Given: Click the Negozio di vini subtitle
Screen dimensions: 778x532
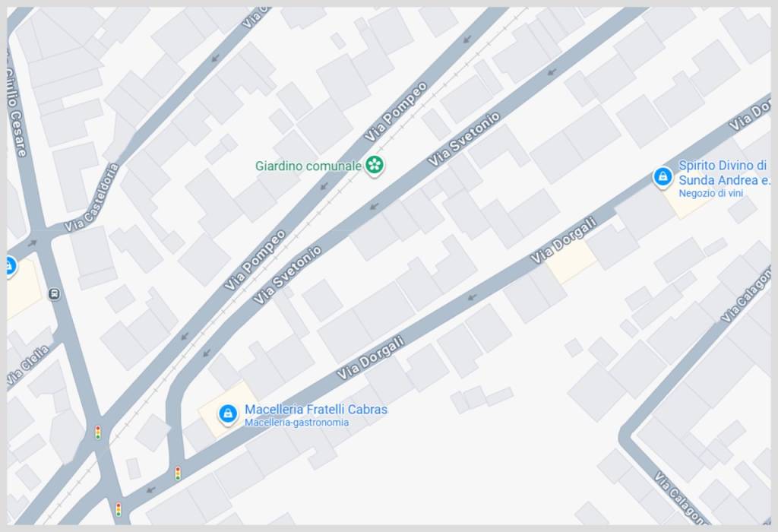Looking at the screenshot, I should pos(710,193).
